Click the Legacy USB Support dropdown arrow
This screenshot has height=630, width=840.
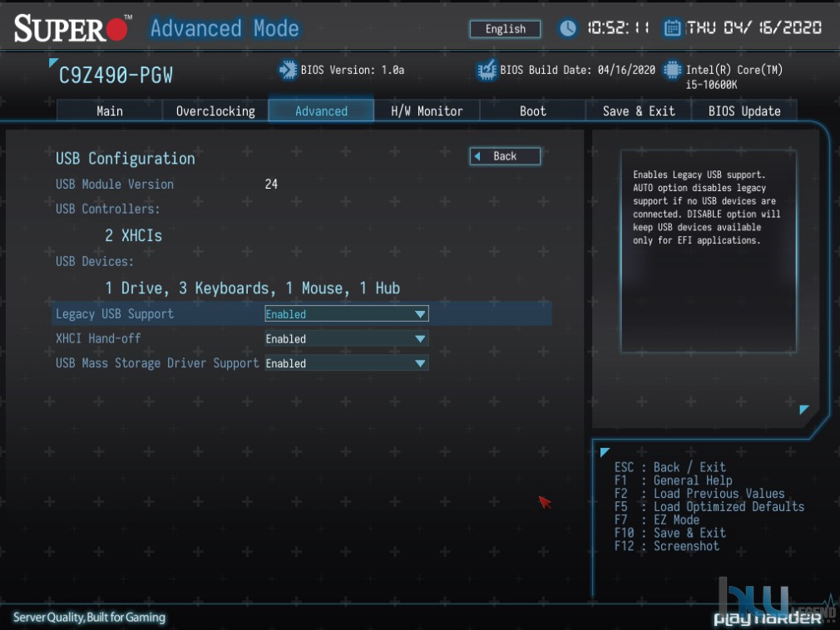pos(420,314)
